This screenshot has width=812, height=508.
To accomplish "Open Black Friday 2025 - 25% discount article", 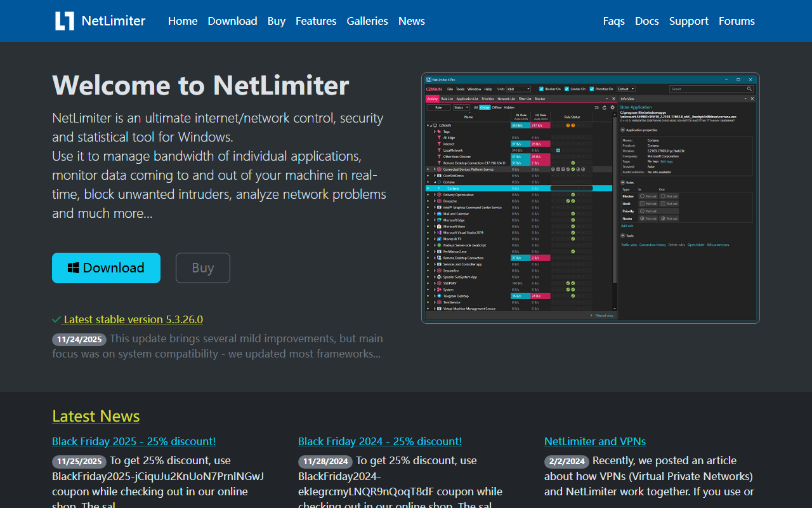I will 134,441.
